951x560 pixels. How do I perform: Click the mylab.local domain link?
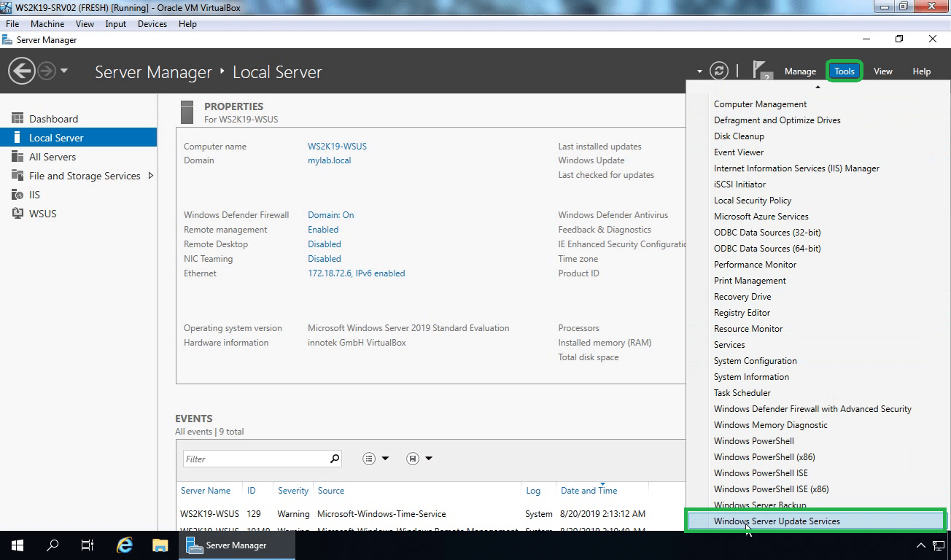click(x=329, y=160)
